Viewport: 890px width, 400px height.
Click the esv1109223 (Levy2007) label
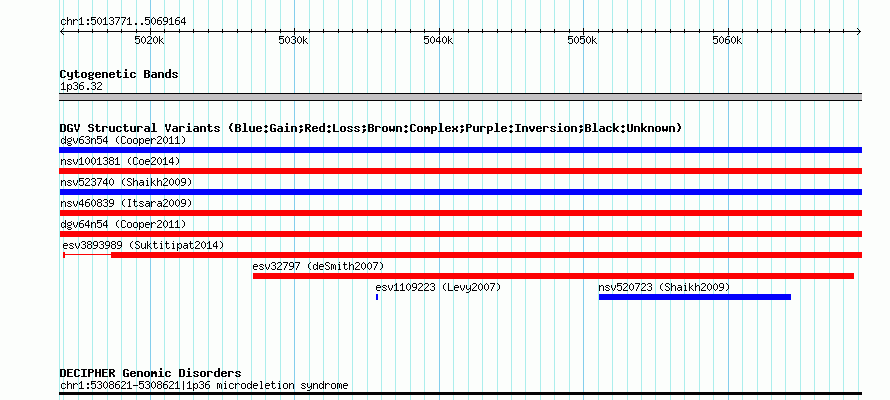tap(438, 287)
